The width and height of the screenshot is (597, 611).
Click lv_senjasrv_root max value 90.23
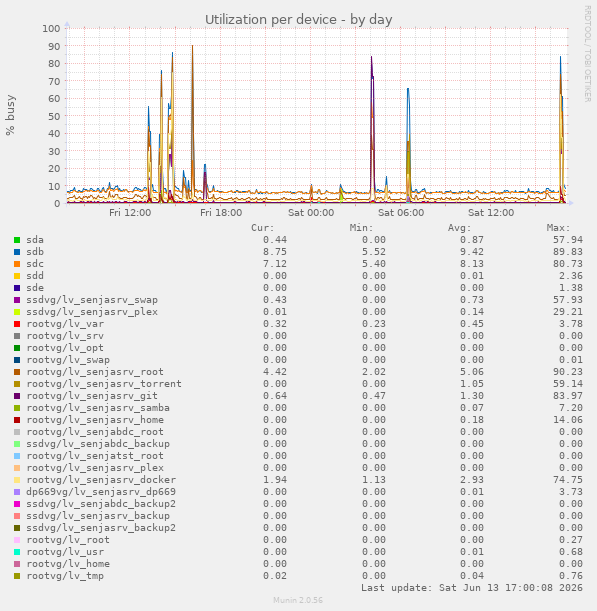(568, 372)
